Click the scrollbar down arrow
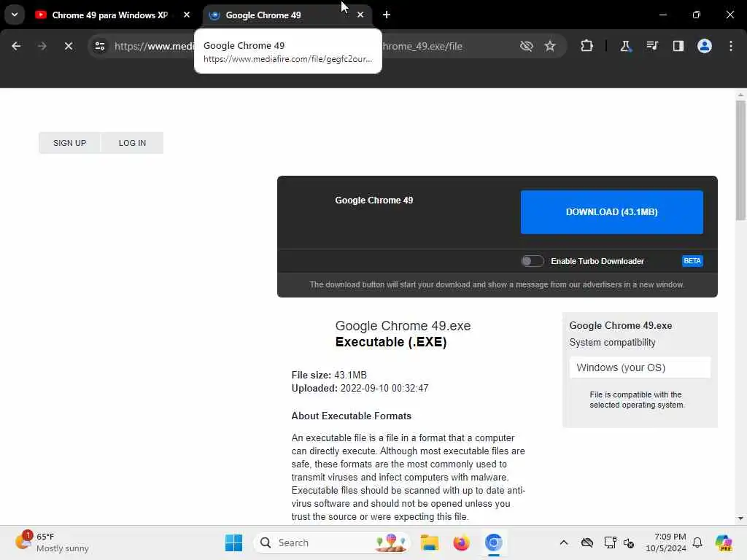Image resolution: width=747 pixels, height=560 pixels. (740, 518)
